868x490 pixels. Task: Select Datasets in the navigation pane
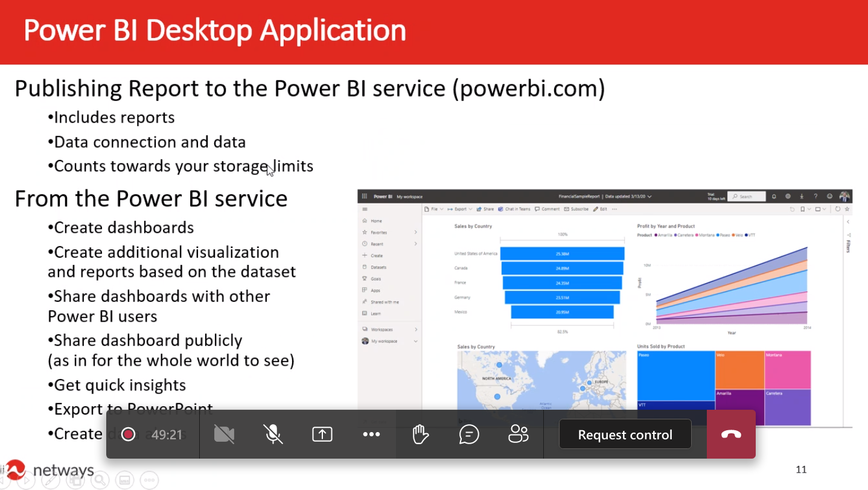378,267
